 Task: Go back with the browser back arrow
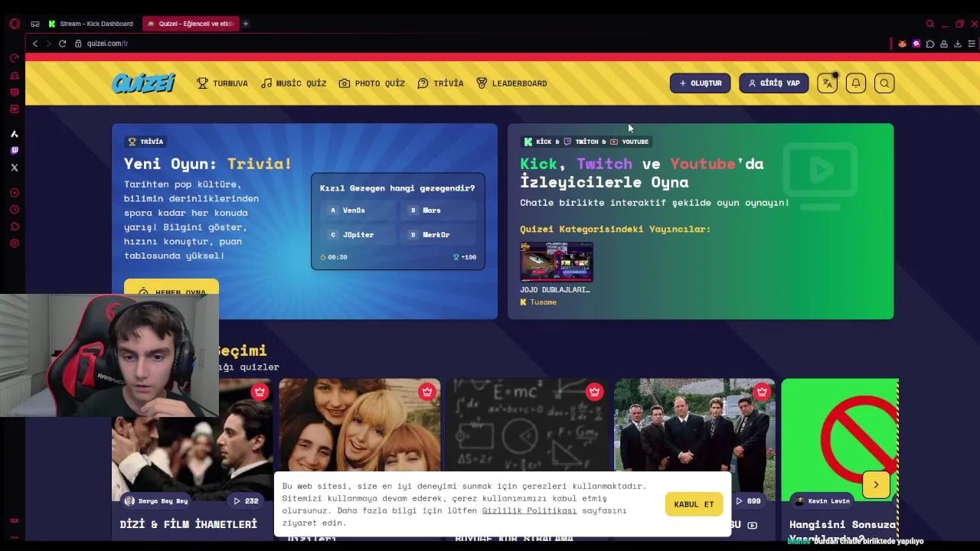click(34, 44)
